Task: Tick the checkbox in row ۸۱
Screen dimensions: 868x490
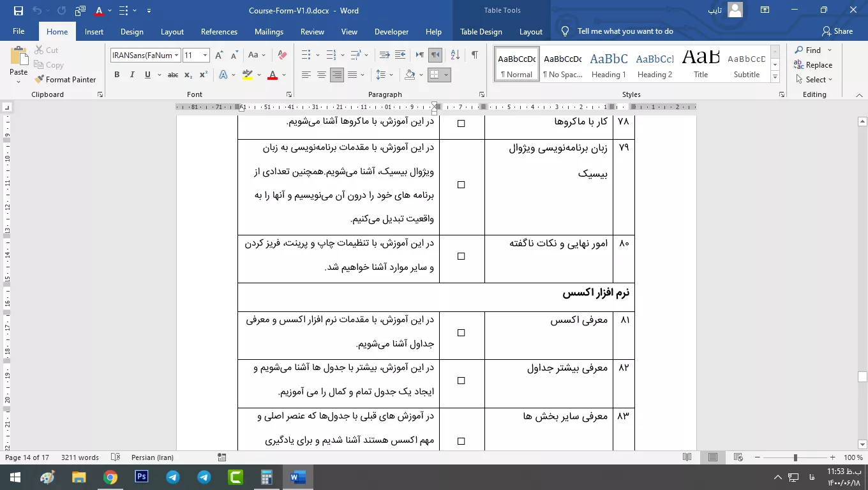Action: point(461,333)
